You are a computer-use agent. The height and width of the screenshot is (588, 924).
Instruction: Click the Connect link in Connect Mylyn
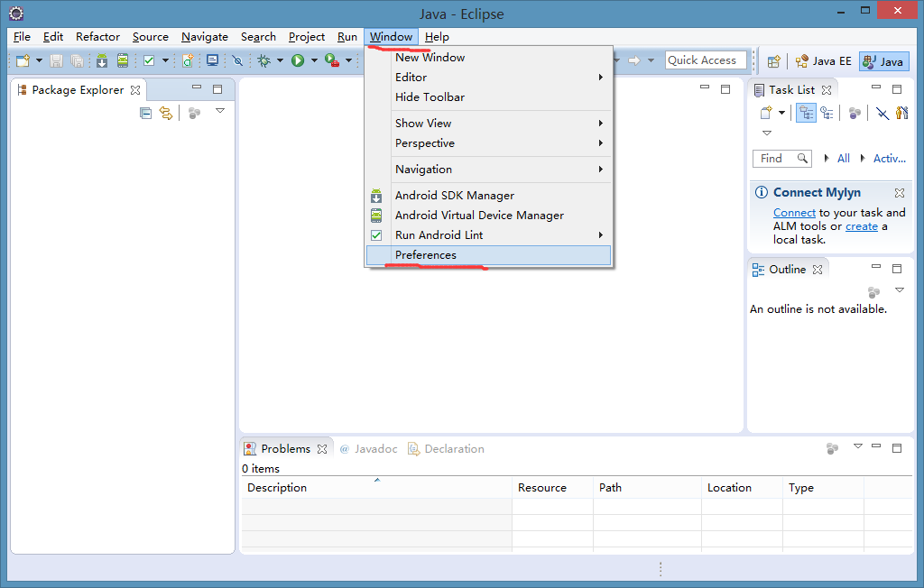point(794,213)
